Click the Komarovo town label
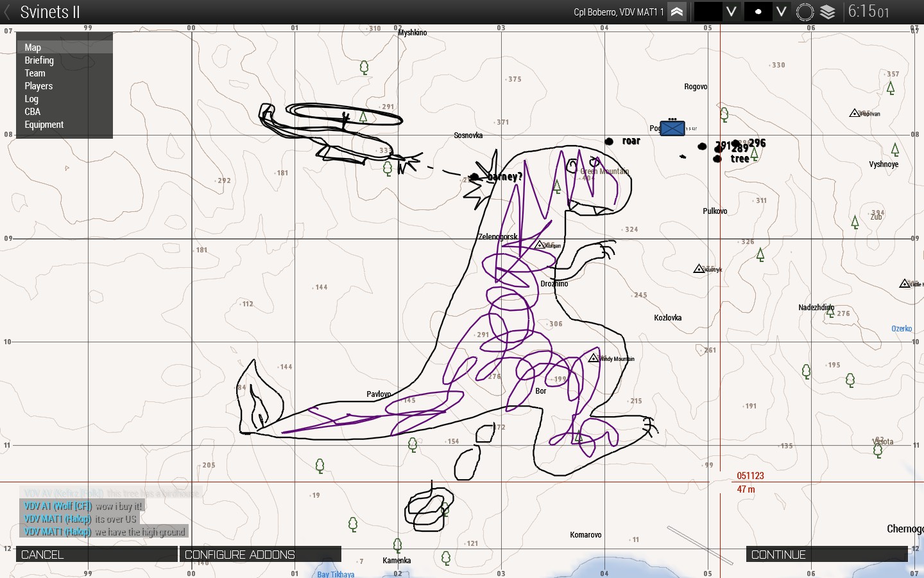This screenshot has width=924, height=578. click(x=586, y=535)
